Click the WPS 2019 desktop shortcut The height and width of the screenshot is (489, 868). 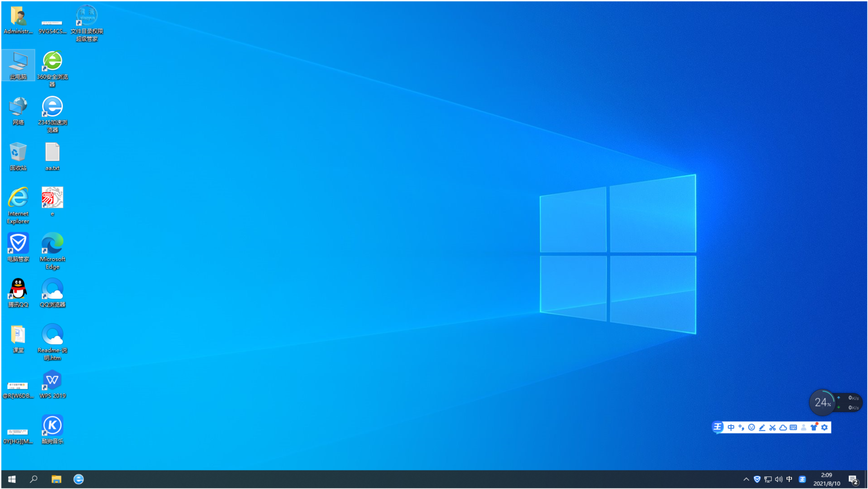click(52, 381)
